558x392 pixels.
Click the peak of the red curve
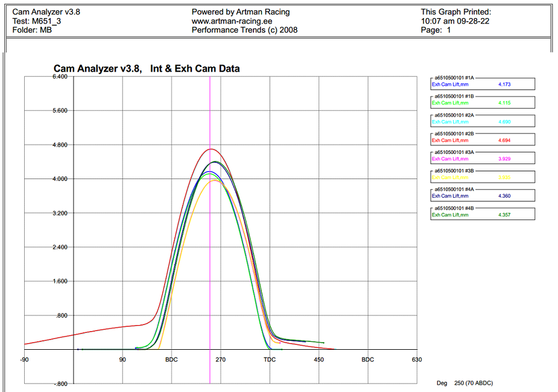click(211, 149)
